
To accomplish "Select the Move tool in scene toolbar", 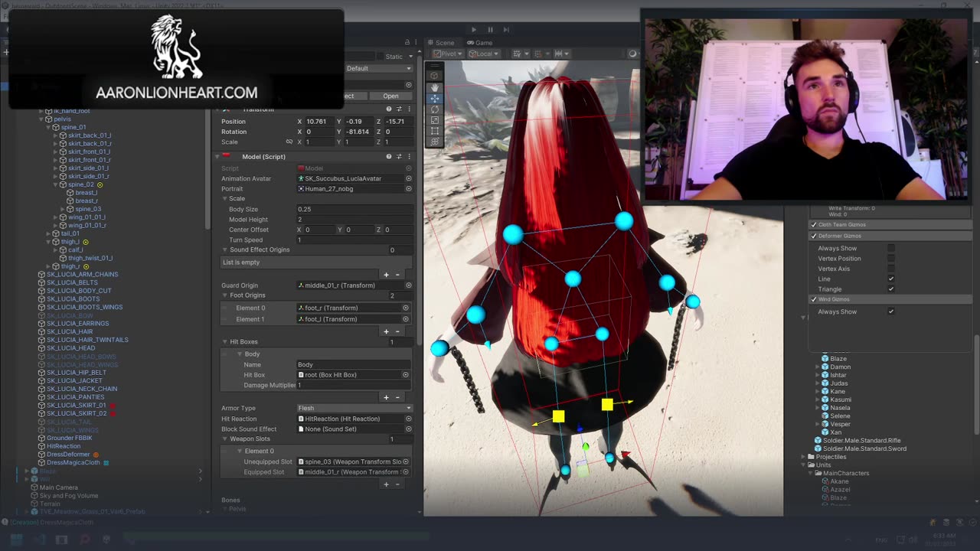I will pos(435,99).
